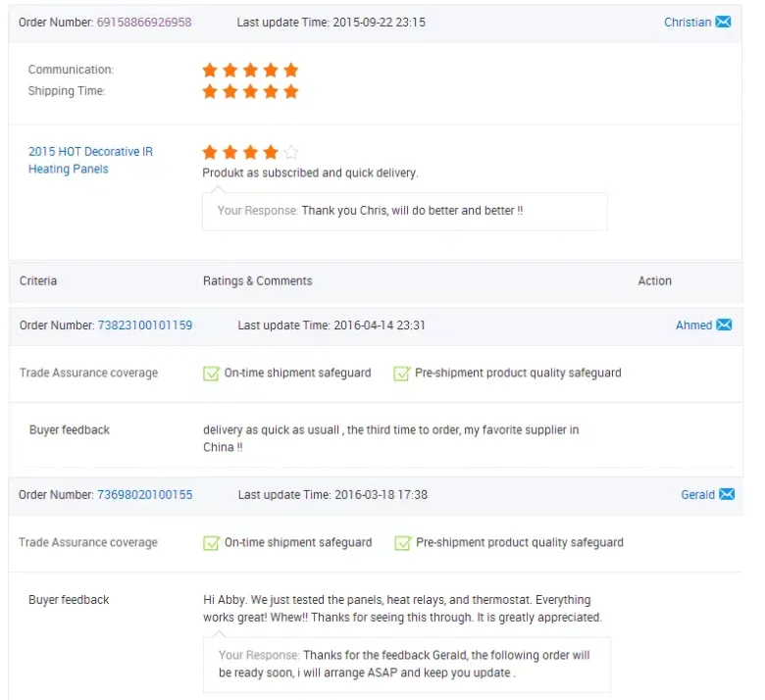The width and height of the screenshot is (765, 700).
Task: Open order number 73823100101159
Action: [144, 325]
